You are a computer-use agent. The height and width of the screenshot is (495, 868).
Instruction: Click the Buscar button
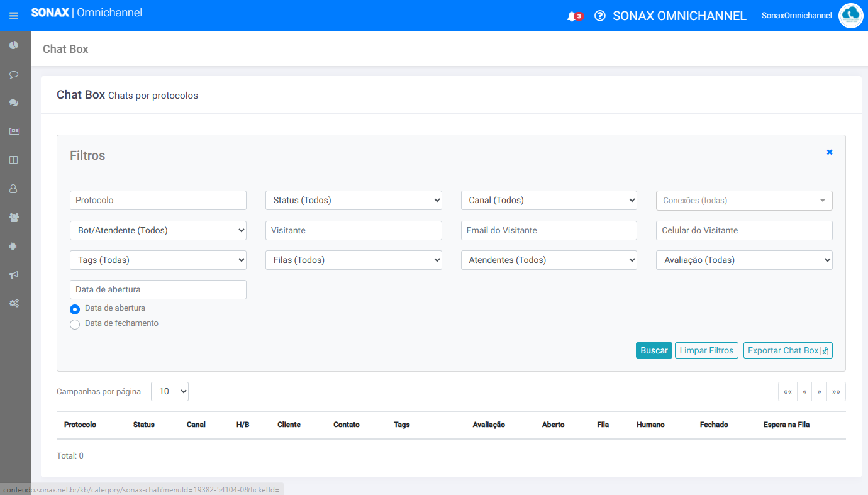pyautogui.click(x=654, y=351)
